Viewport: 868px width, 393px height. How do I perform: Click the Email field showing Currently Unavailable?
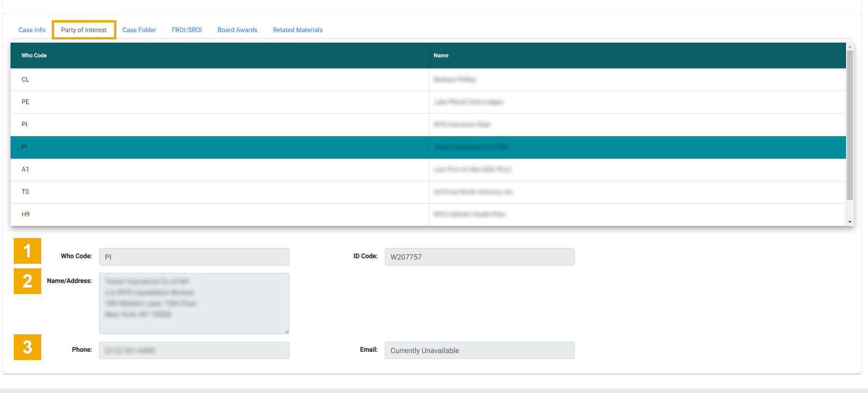[x=479, y=350]
